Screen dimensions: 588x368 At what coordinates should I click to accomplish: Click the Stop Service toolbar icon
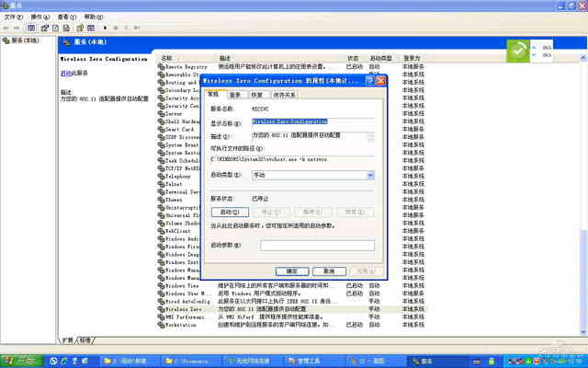click(x=116, y=28)
